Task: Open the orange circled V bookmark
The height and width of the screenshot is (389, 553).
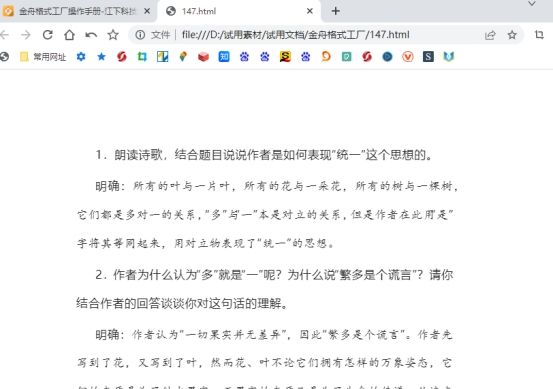Action: click(x=408, y=56)
